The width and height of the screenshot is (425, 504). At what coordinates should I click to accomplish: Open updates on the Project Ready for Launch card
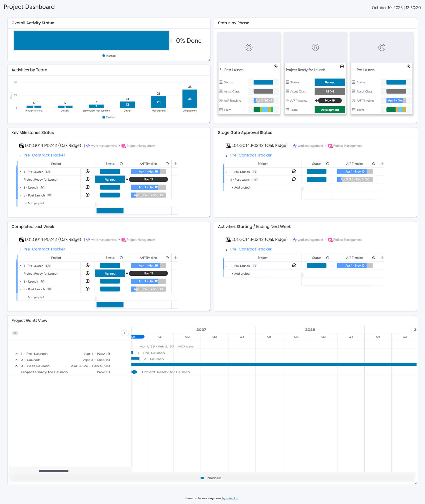coord(342,66)
